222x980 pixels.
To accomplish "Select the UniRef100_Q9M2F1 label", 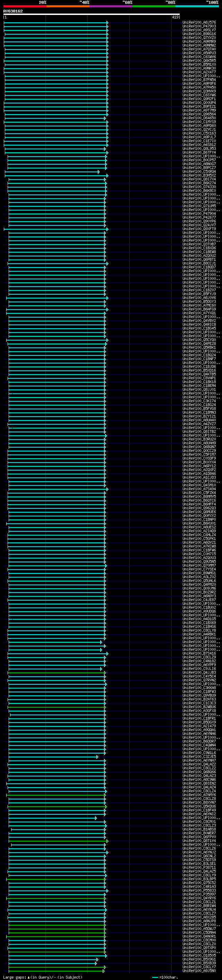I will pos(199,99).
